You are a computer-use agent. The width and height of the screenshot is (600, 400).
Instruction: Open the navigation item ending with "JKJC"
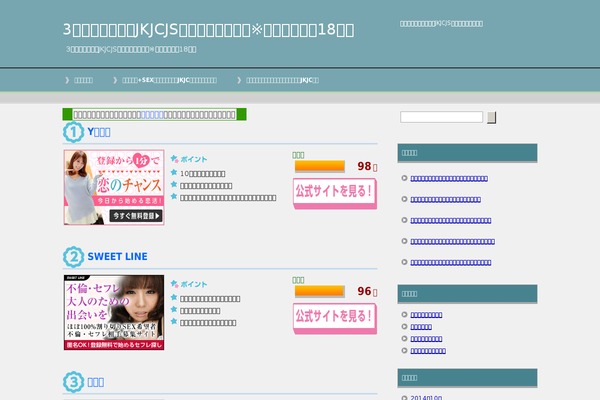pyautogui.click(x=282, y=80)
